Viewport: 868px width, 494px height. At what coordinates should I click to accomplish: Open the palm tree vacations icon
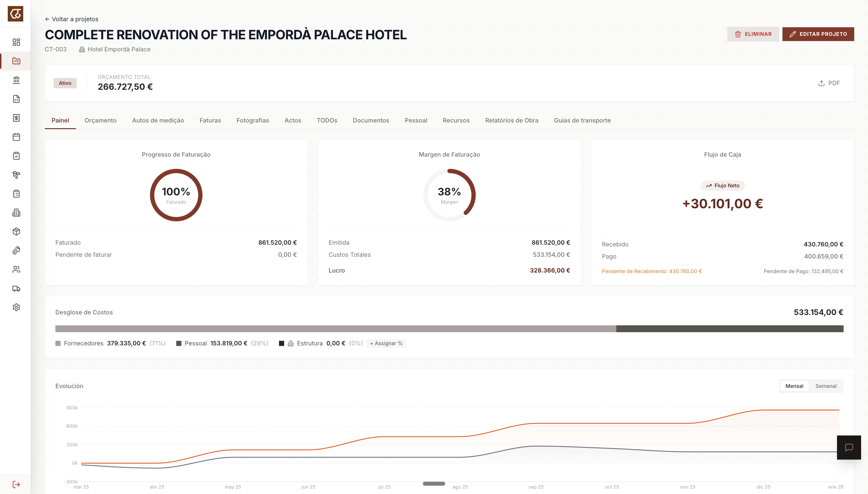(x=16, y=175)
